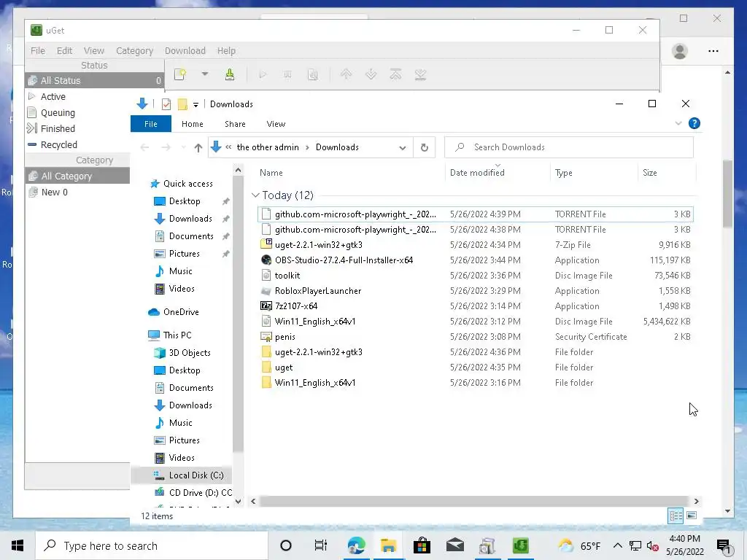
Task: Click the Windows Start button
Action: pyautogui.click(x=18, y=545)
